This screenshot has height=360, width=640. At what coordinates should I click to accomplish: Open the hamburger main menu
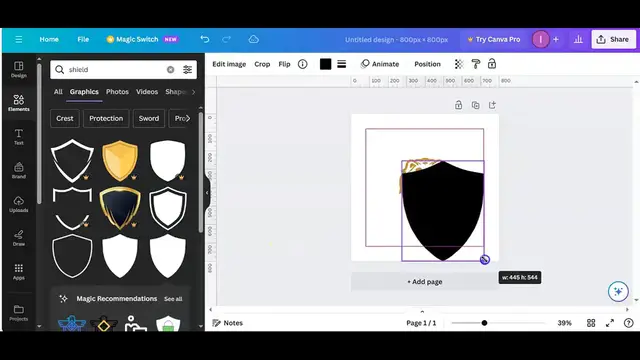(x=19, y=40)
